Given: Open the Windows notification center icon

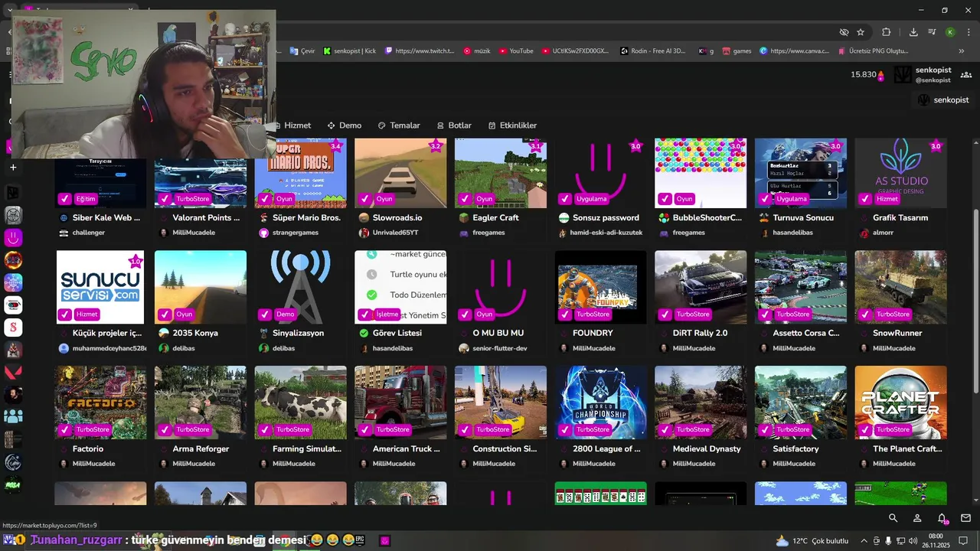Looking at the screenshot, I should click(x=963, y=540).
